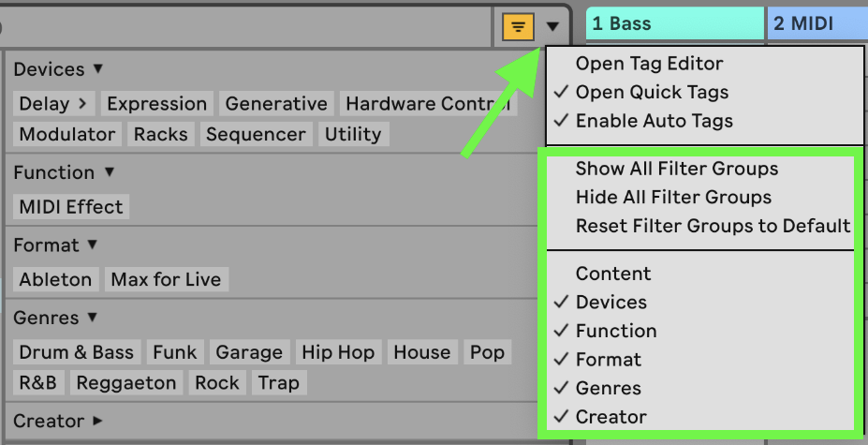Click Reset Filter Groups to Default
Screen dimensions: 868x445
coord(713,226)
